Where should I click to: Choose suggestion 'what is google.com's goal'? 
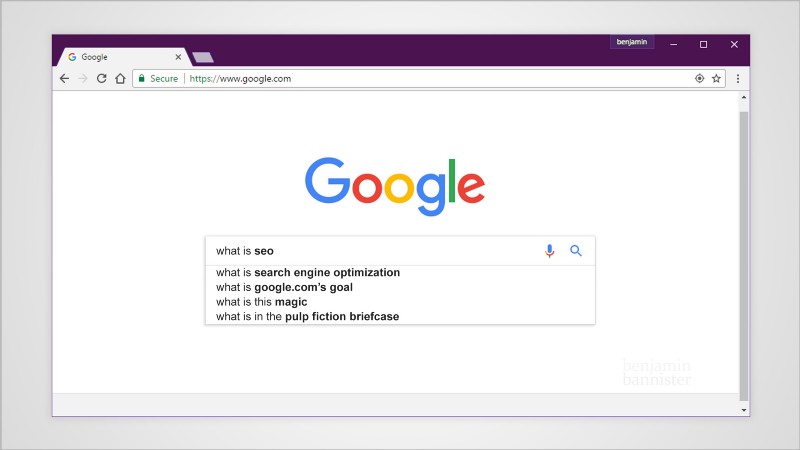pos(284,287)
